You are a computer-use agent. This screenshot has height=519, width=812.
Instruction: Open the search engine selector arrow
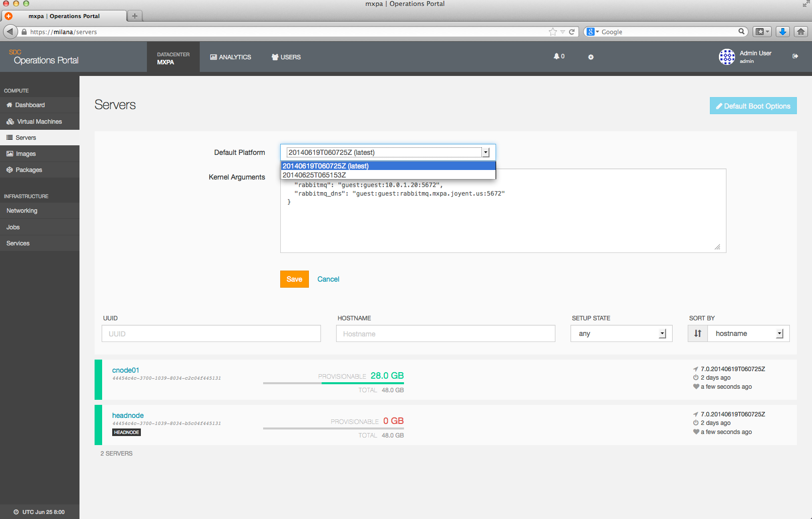click(598, 32)
